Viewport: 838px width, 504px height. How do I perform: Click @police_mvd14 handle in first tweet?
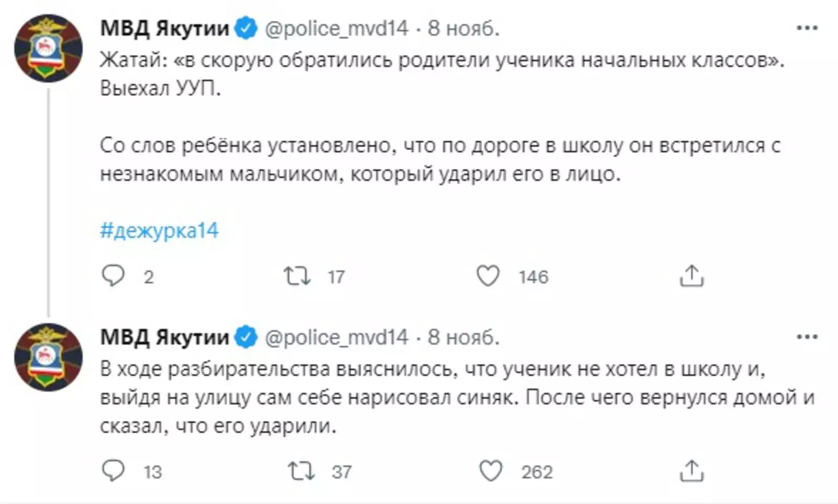[x=336, y=28]
